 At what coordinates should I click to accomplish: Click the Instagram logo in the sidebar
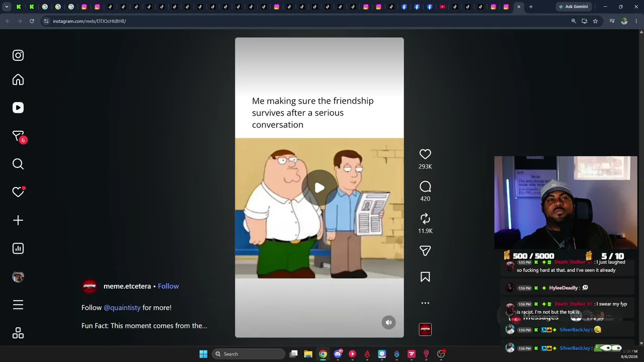18,55
